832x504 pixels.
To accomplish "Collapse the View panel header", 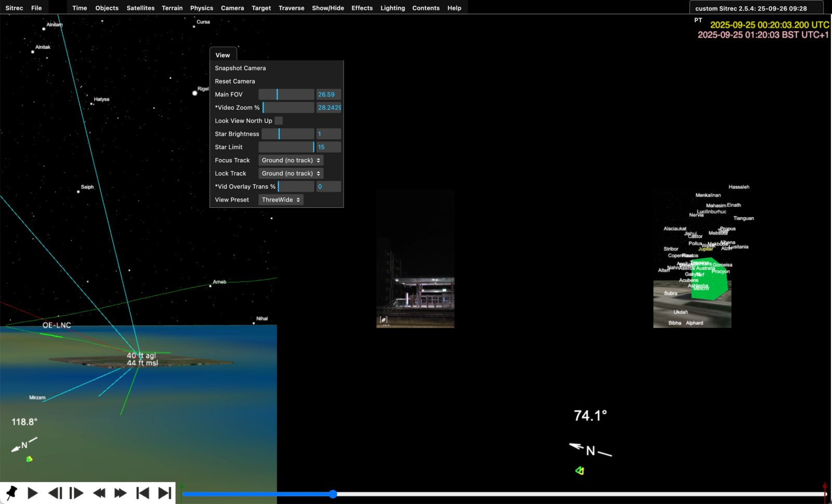I will tap(223, 55).
